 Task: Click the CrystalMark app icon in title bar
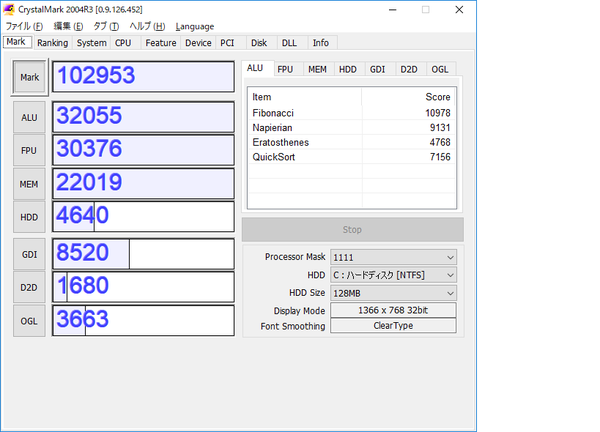9,10
